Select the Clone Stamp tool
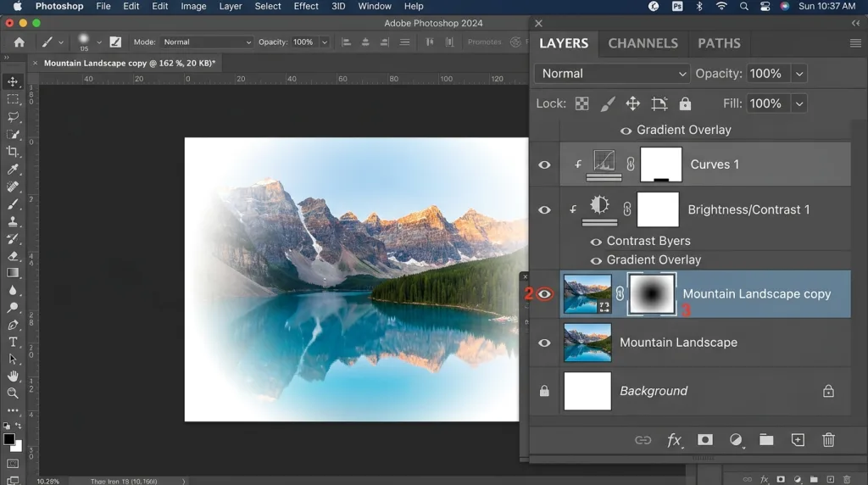 coord(13,221)
